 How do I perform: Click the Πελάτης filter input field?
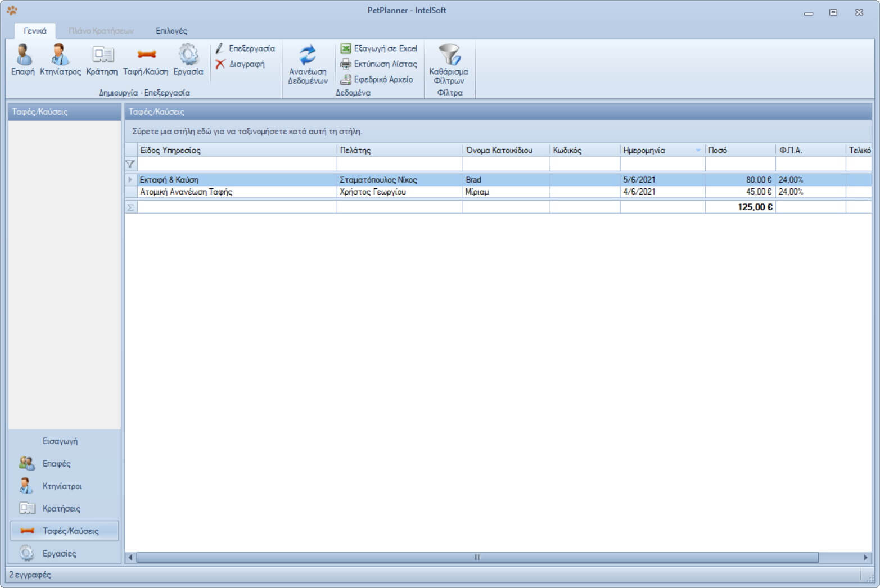[x=399, y=164]
